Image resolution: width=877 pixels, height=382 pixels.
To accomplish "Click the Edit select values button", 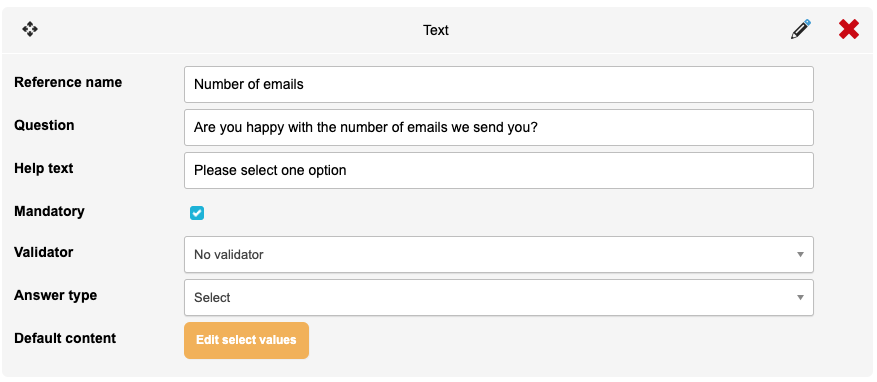I will pyautogui.click(x=247, y=340).
